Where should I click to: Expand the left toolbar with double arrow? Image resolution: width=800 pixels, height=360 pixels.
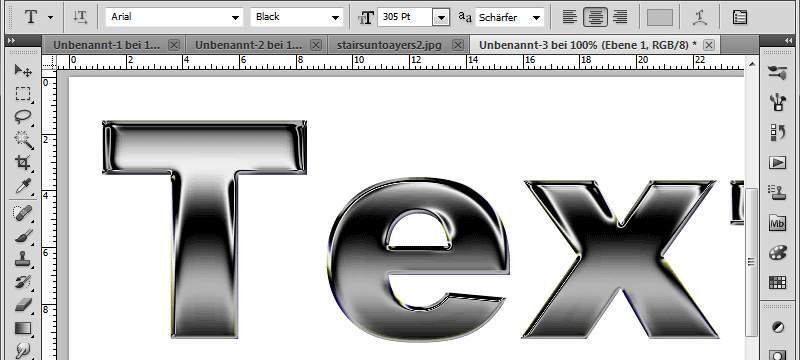coord(12,41)
